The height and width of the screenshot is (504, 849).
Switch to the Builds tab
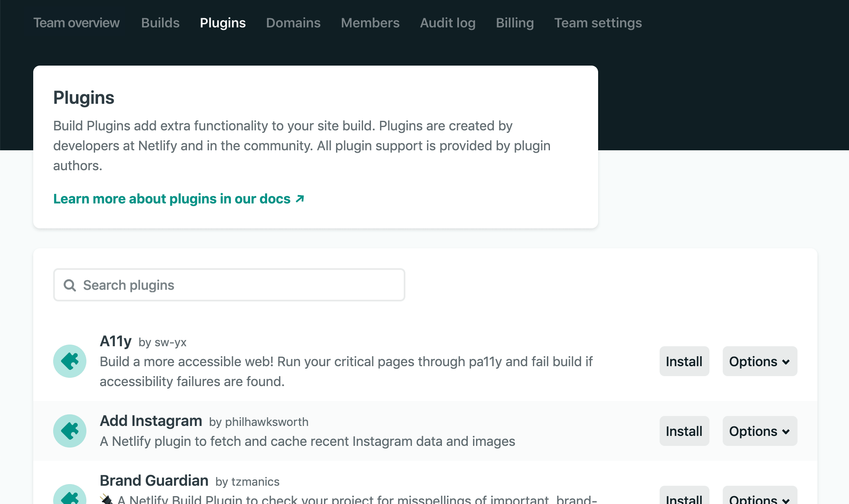[160, 23]
